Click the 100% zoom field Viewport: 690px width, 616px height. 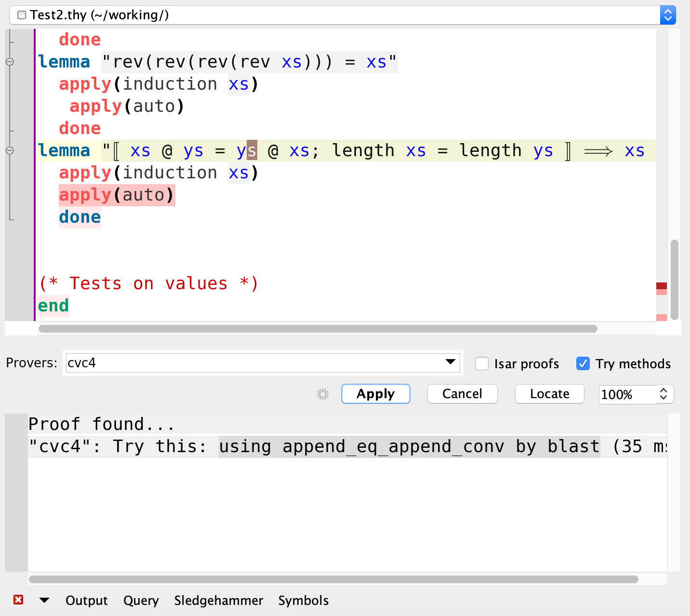pos(628,394)
